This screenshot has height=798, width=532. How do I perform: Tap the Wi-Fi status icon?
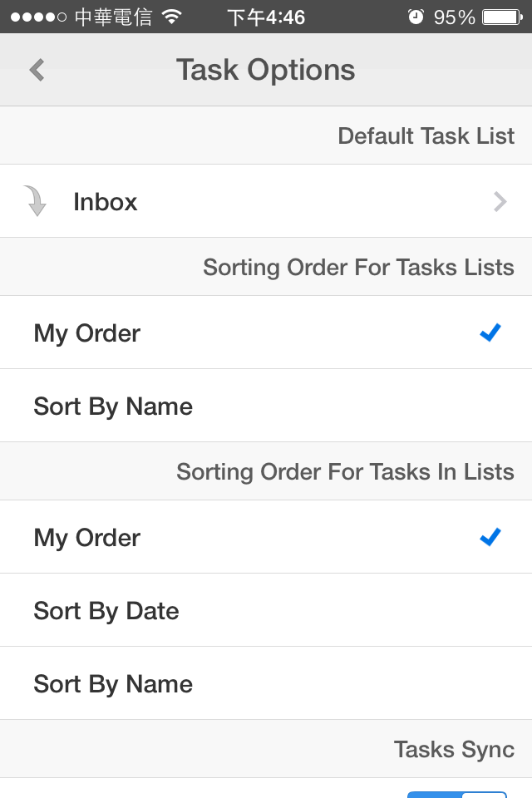[x=172, y=17]
